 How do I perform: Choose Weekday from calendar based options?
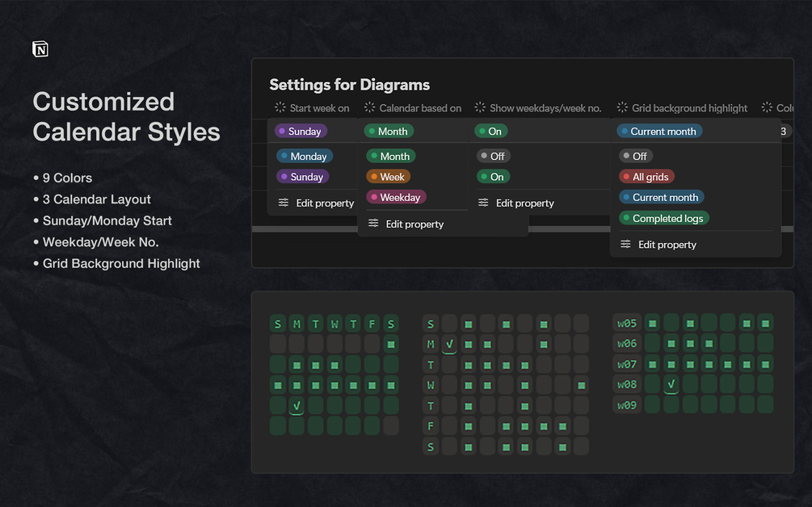396,197
